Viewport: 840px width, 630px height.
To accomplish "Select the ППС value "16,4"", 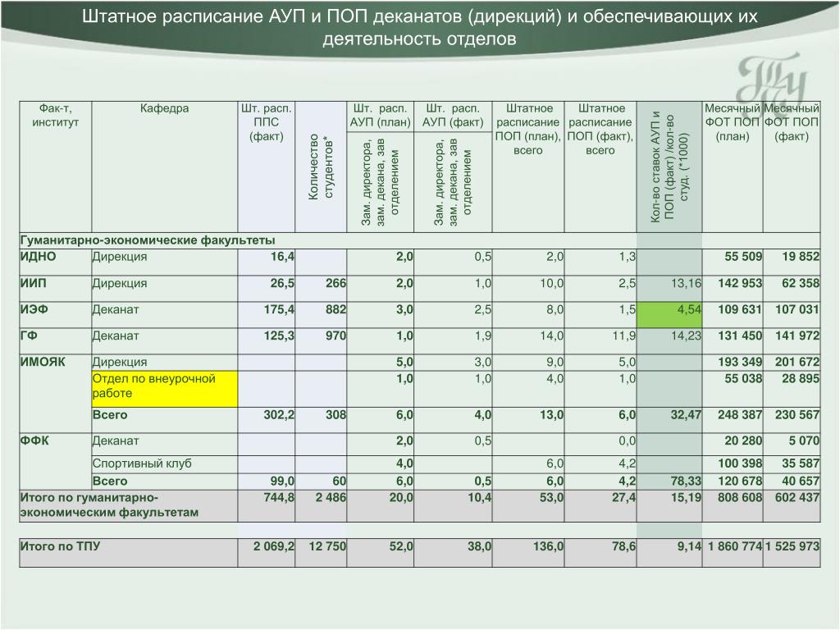I will pos(282,257).
